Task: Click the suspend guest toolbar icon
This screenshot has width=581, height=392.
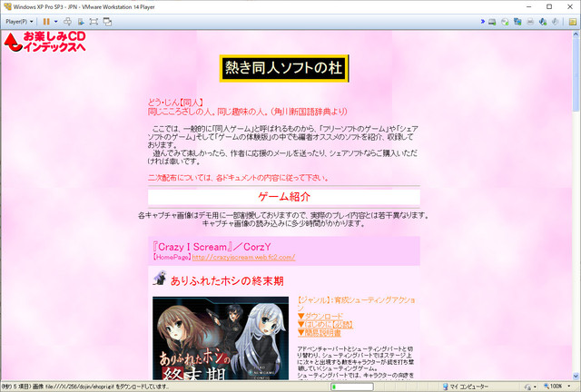Action: (81, 22)
